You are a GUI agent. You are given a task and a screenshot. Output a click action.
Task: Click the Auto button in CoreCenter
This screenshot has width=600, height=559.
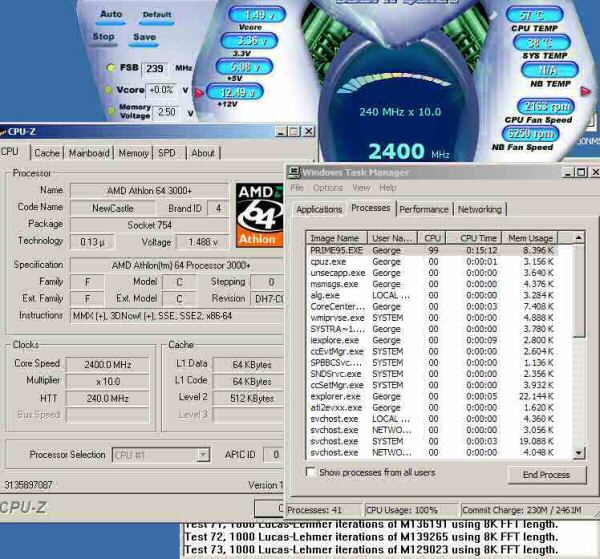coord(111,15)
